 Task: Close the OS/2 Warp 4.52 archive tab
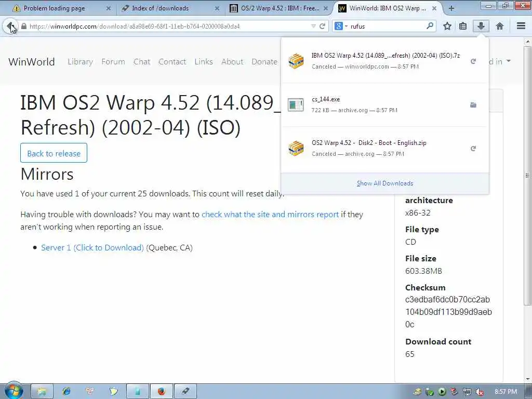pos(326,8)
